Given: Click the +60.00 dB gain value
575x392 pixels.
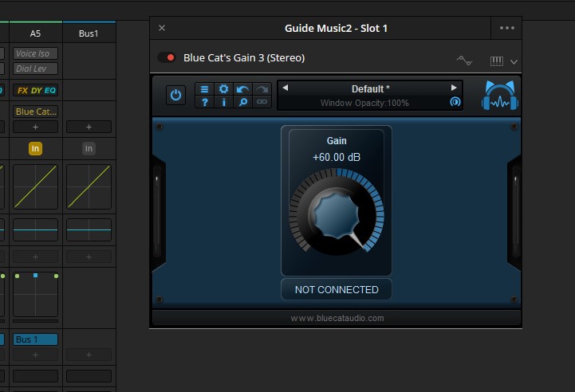Looking at the screenshot, I should [337, 157].
